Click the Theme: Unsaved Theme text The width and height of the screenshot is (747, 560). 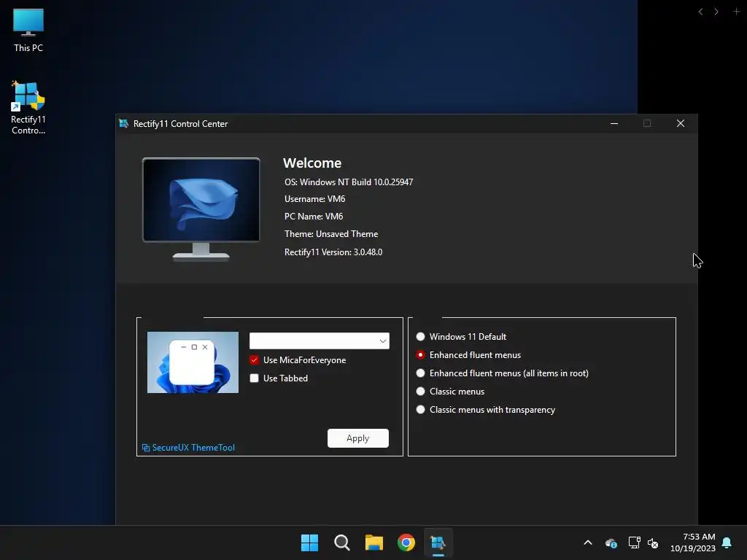[331, 234]
